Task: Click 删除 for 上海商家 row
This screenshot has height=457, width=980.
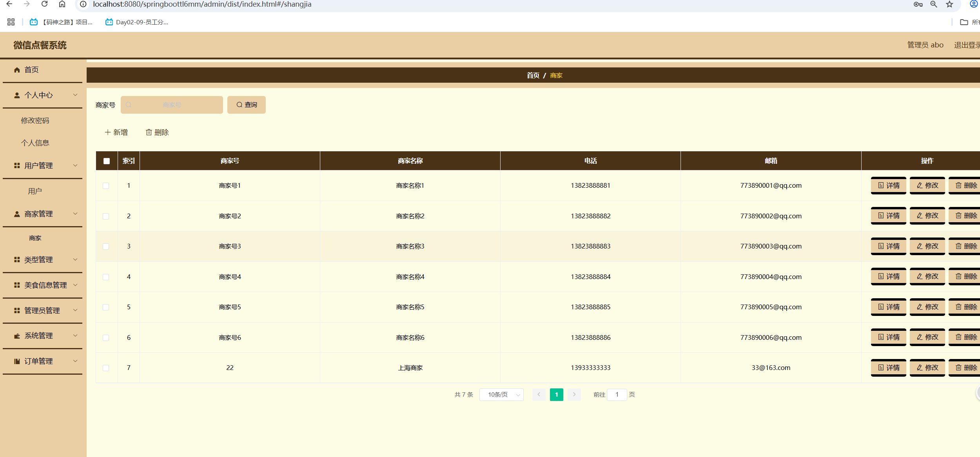Action: pos(965,368)
